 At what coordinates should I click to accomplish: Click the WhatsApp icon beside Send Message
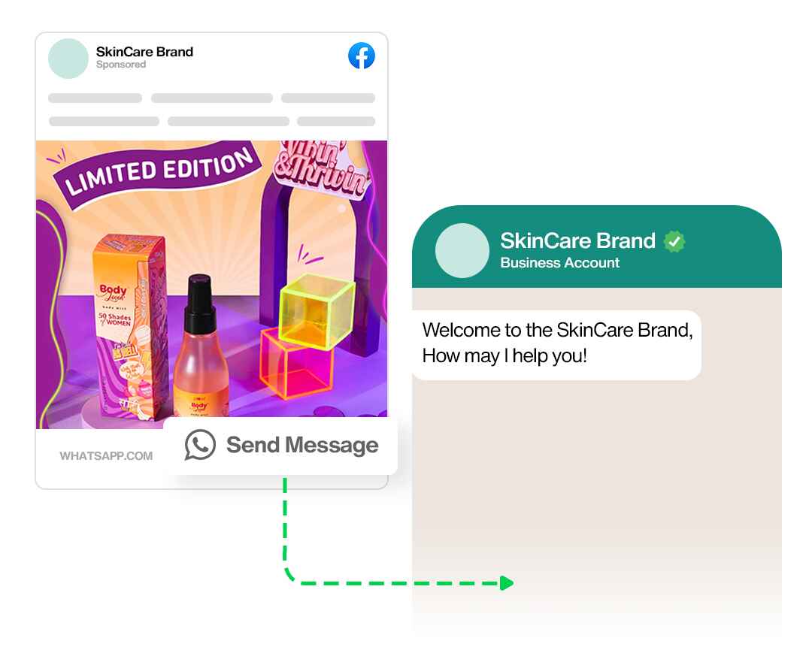pyautogui.click(x=200, y=445)
